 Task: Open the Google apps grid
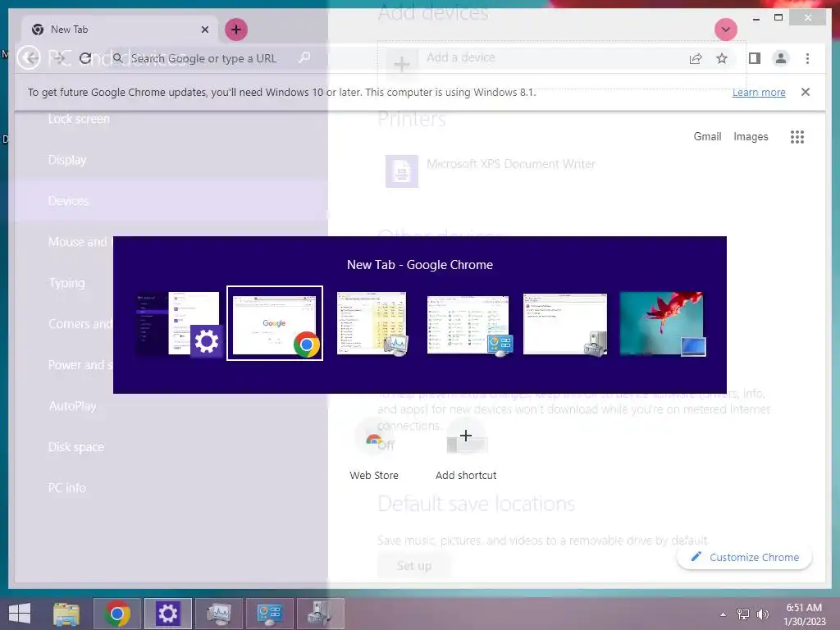(797, 137)
